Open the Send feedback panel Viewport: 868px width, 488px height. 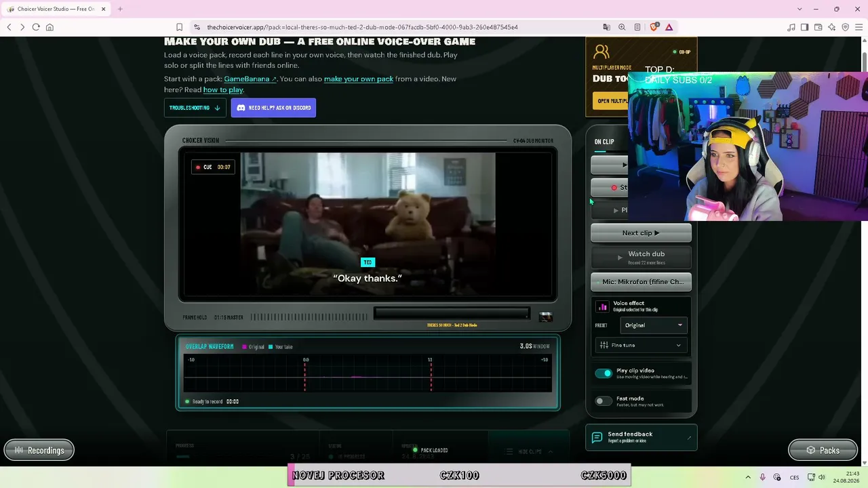pos(642,437)
